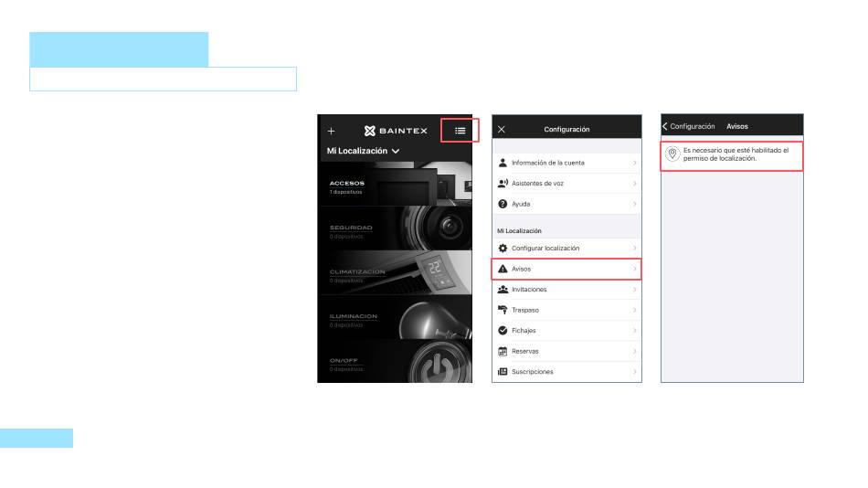Viewport: 868px width, 488px height.
Task: Click the Traspaso handover icon
Action: point(503,310)
